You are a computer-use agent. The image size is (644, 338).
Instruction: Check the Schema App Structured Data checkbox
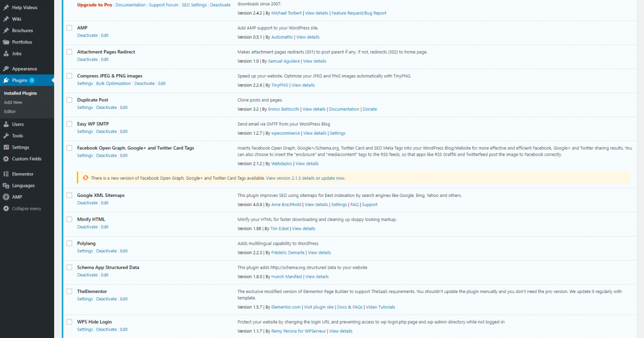coord(69,267)
